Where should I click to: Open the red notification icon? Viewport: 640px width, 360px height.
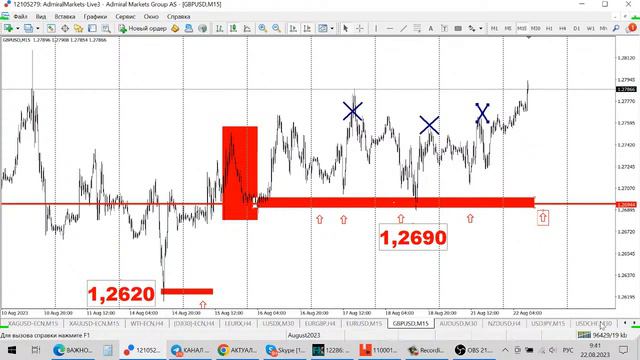pos(632,28)
